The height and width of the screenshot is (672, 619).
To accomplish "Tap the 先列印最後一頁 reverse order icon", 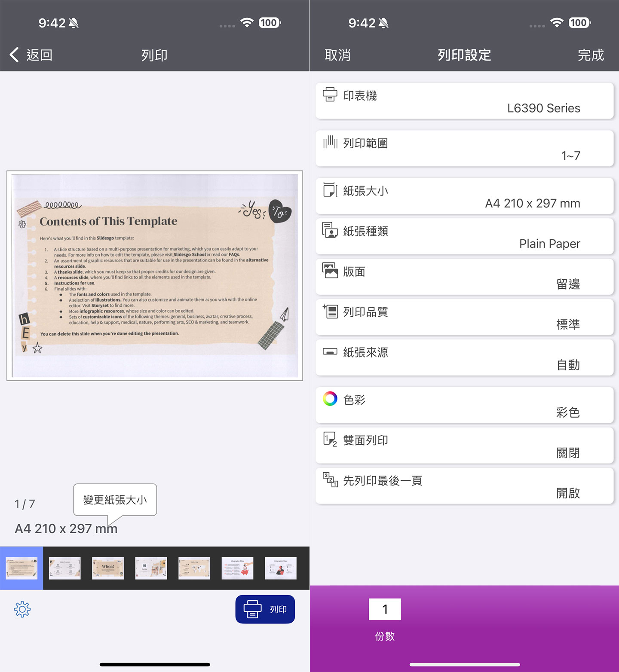I will point(330,480).
